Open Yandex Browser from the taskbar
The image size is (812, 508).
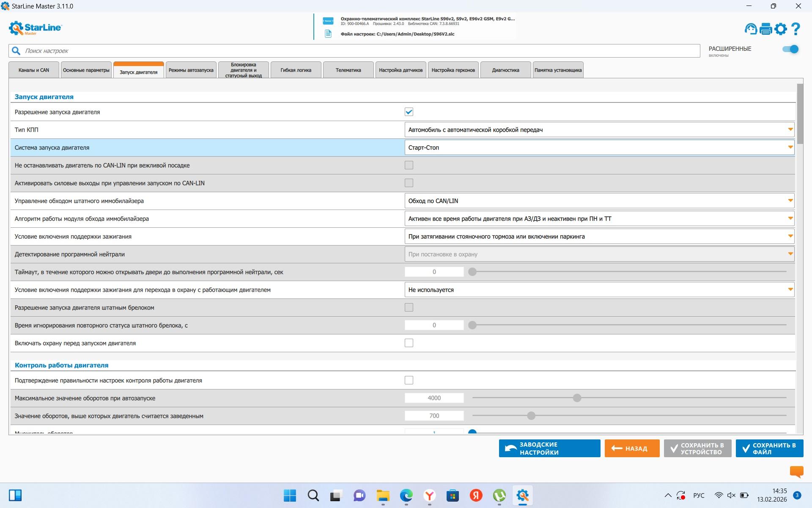coord(429,495)
